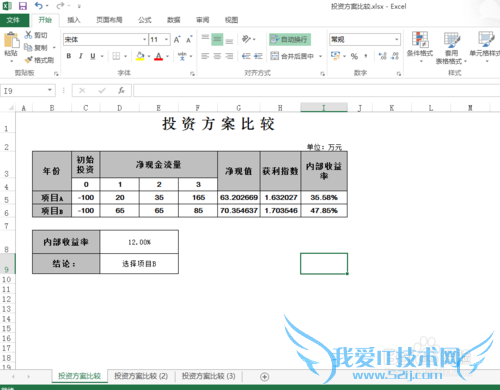
Task: Open the borders icon
Action: click(x=116, y=56)
